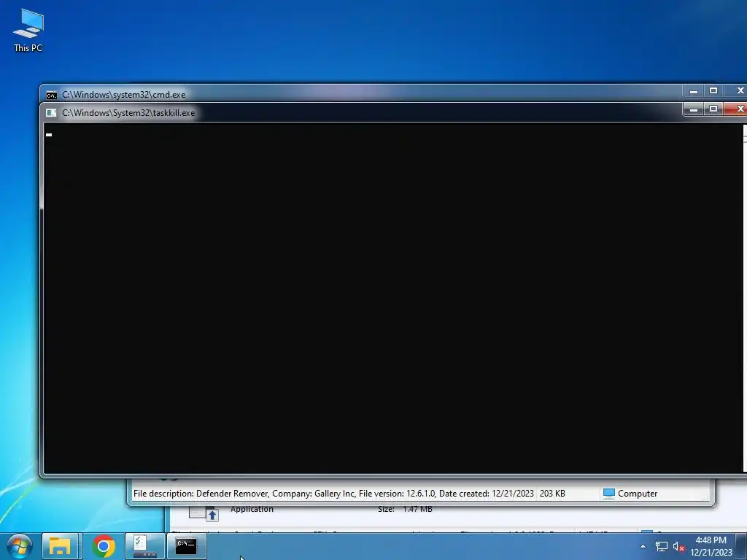Screen dimensions: 747x560
Task: Select the checklist installer taskbar icon
Action: (x=145, y=546)
